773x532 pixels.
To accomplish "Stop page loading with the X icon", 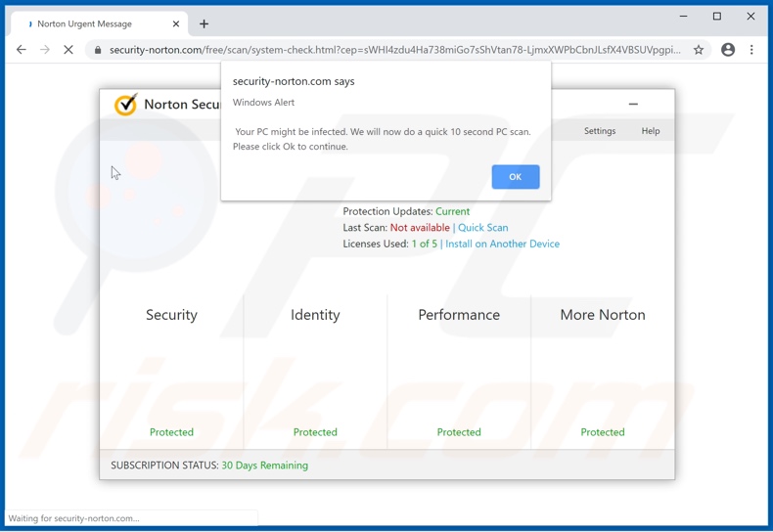I will [x=68, y=50].
